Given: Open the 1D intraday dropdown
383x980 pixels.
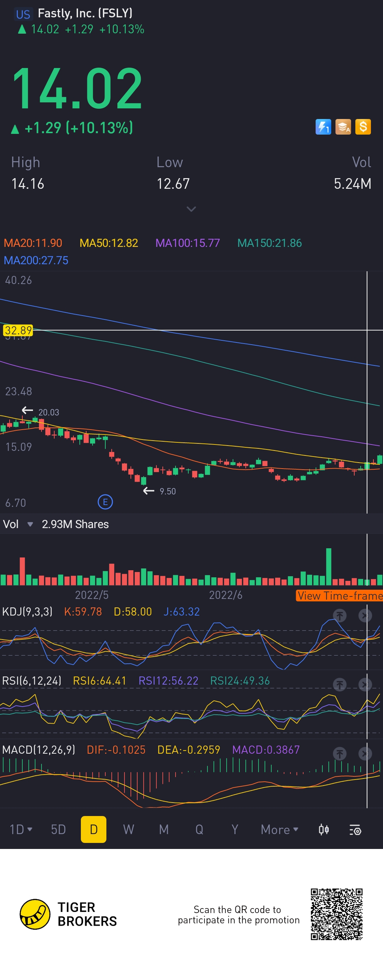Looking at the screenshot, I should 21,829.
